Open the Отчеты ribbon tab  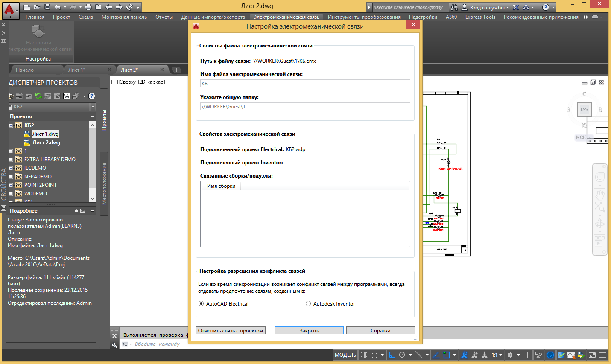[164, 17]
